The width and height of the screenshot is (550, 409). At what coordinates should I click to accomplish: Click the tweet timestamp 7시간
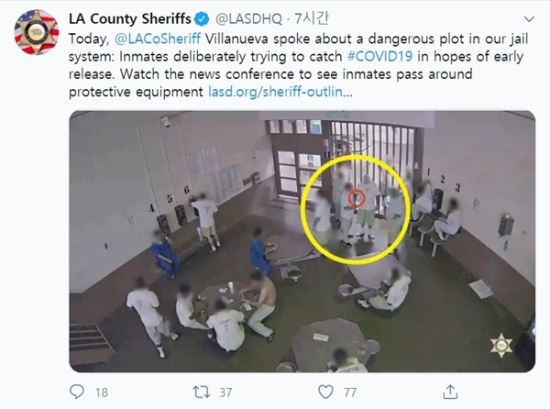coord(311,19)
